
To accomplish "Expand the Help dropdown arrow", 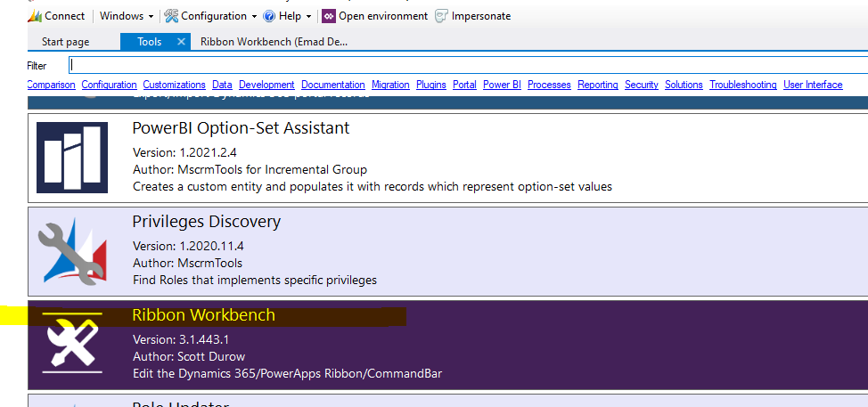I will click(x=308, y=17).
